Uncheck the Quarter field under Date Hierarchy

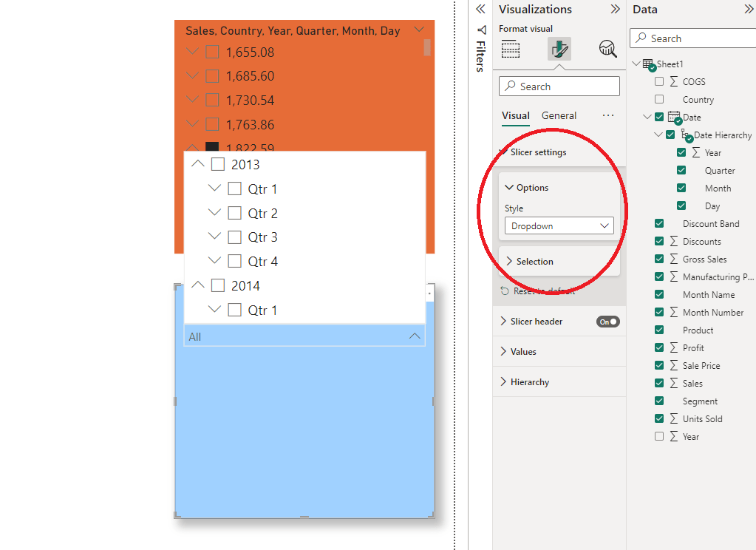(681, 170)
